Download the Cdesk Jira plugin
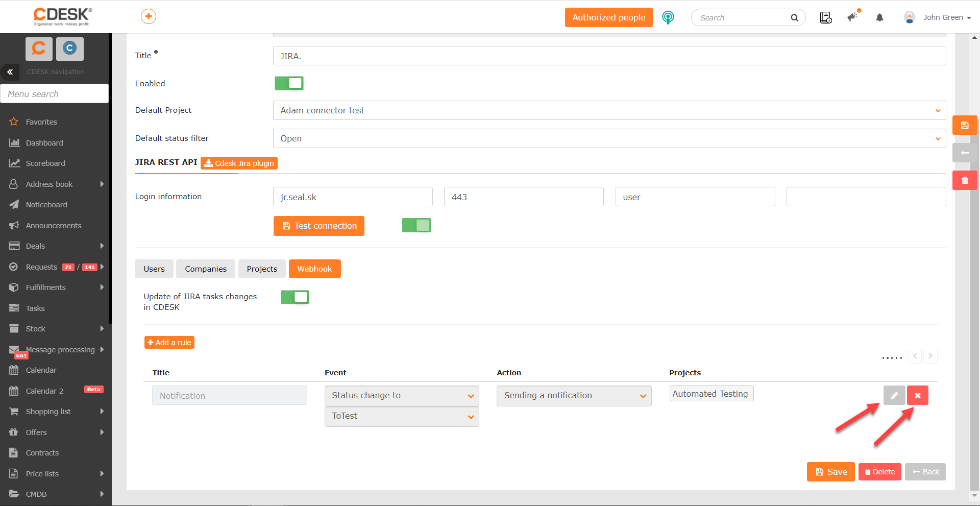The width and height of the screenshot is (980, 506). 239,163
